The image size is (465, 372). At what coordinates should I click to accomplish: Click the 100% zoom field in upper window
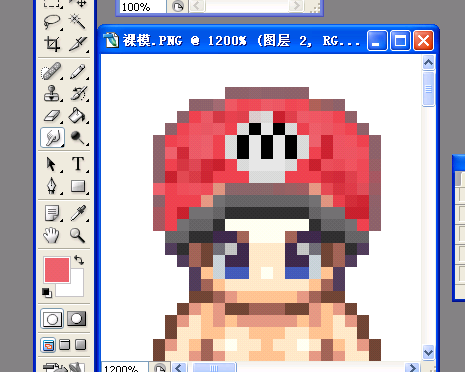click(142, 7)
